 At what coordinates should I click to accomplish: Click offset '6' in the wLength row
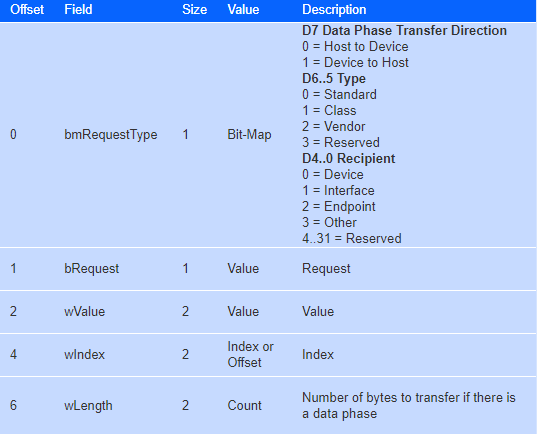point(13,405)
